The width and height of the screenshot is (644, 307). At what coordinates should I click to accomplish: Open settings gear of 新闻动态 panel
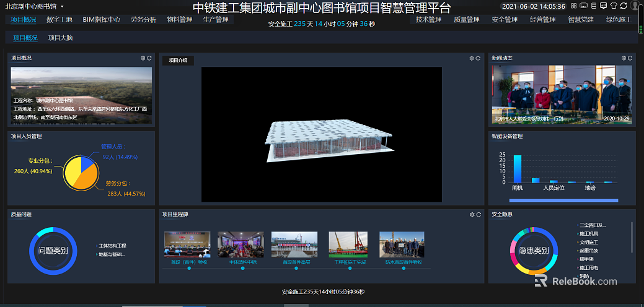(624, 58)
